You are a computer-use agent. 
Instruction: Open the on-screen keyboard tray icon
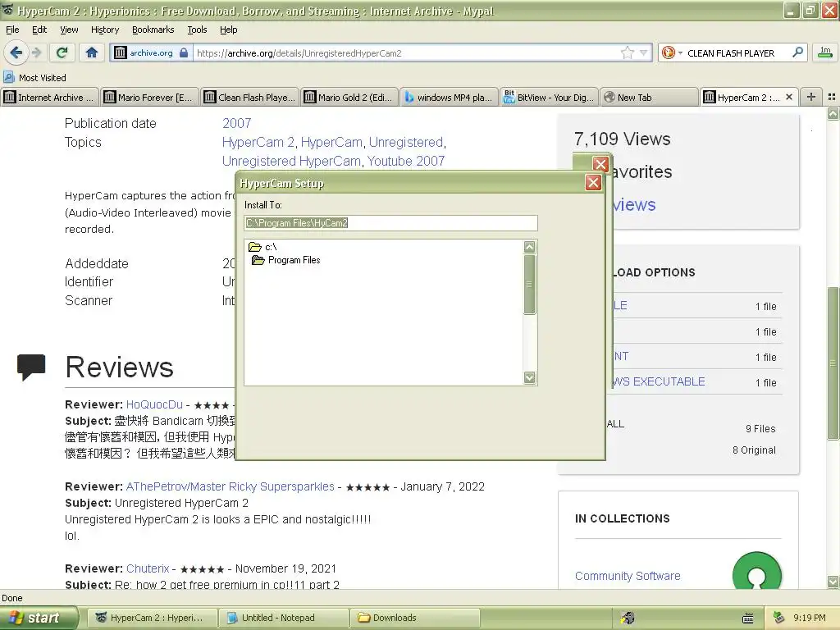click(x=748, y=619)
